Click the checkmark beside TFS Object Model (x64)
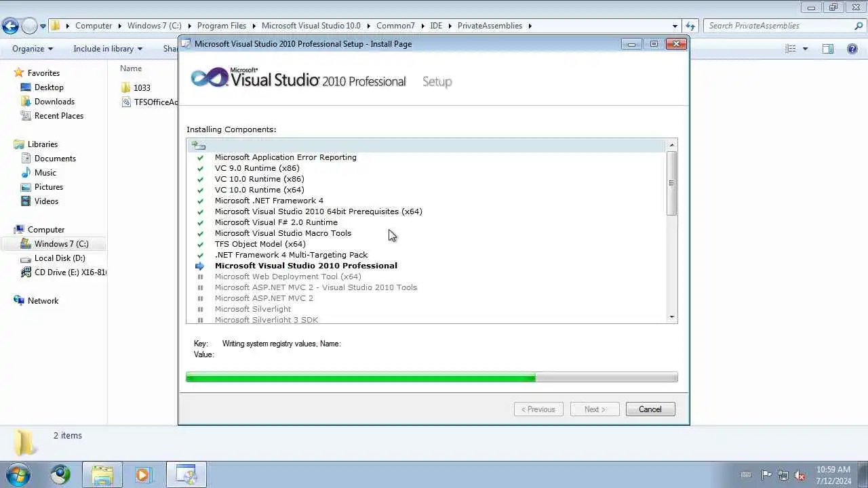Viewport: 868px width, 488px height. tap(200, 244)
